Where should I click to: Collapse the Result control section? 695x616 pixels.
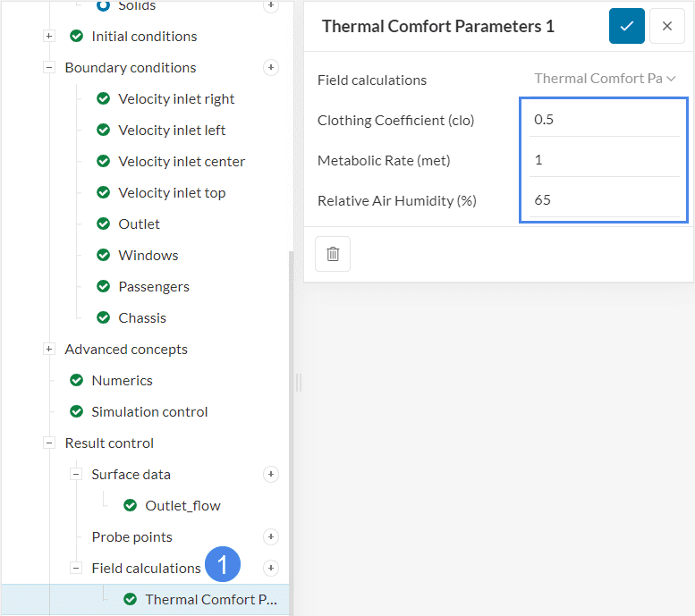[x=49, y=443]
